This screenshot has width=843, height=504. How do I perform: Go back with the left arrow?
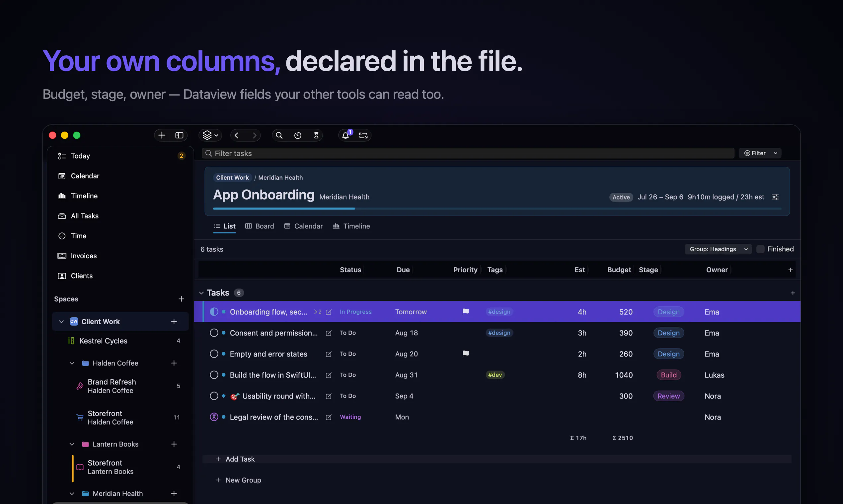(237, 135)
